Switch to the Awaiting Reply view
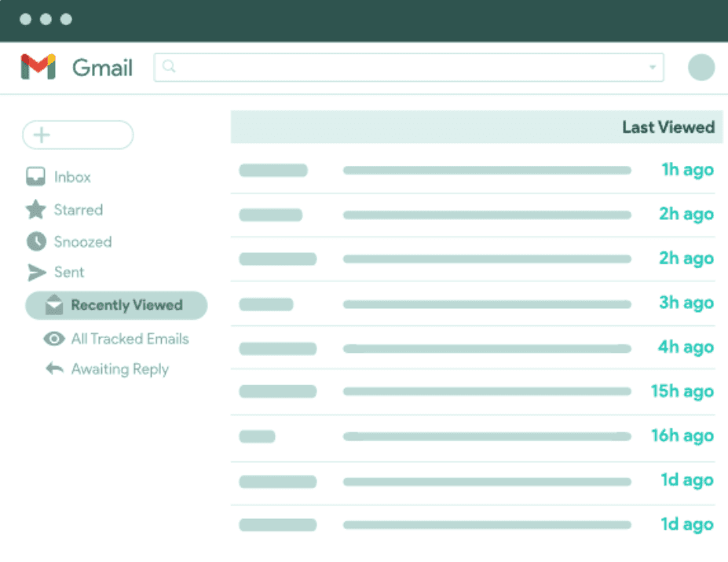Screen dimensions: 728x562 pyautogui.click(x=119, y=369)
